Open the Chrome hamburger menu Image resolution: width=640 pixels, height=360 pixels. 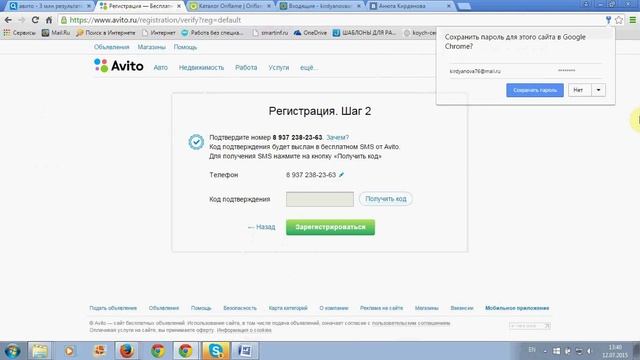633,20
